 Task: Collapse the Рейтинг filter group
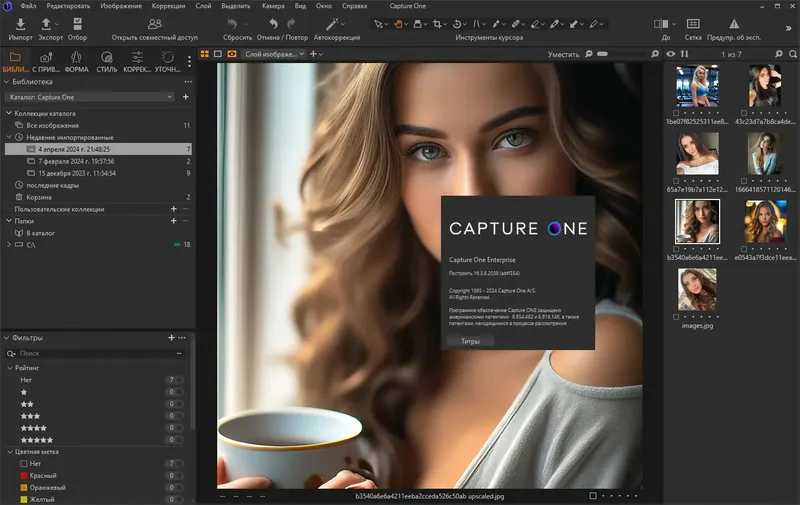(x=10, y=368)
